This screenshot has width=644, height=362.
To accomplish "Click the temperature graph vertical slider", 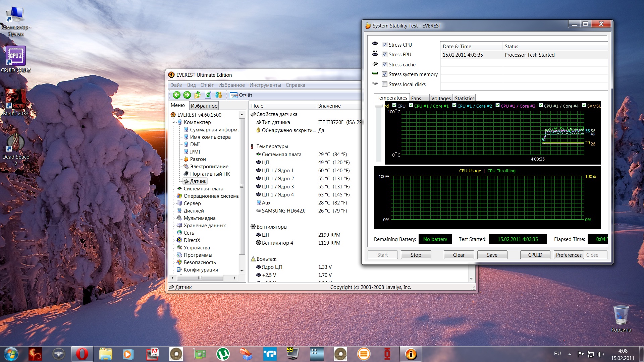I will [x=379, y=106].
